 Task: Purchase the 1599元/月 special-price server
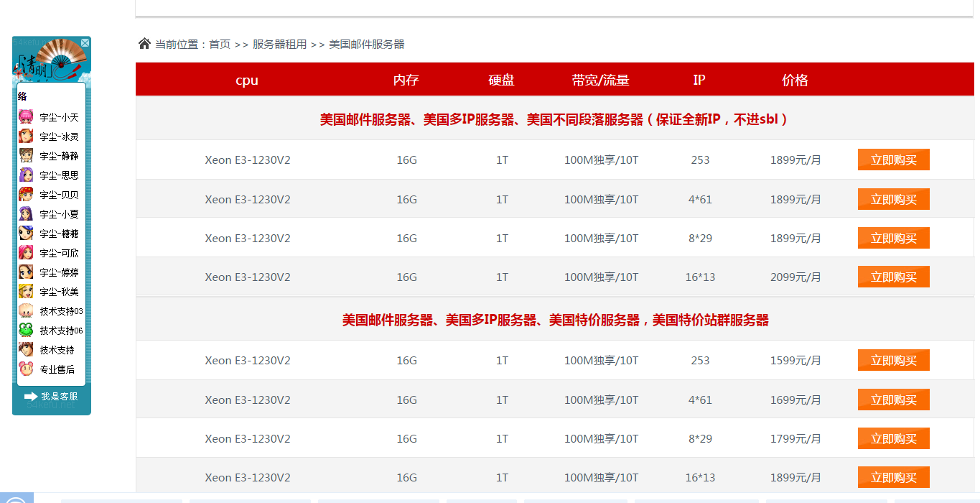coord(893,360)
